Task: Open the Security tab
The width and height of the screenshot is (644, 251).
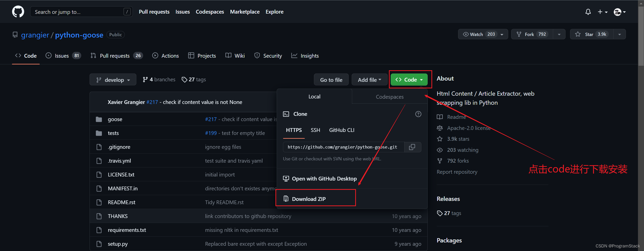Action: (x=268, y=56)
